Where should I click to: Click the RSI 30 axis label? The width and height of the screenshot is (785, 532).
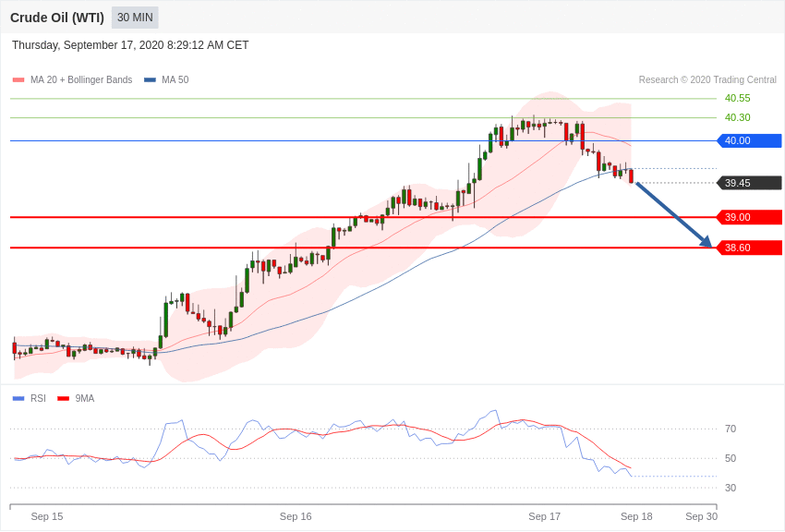click(731, 488)
